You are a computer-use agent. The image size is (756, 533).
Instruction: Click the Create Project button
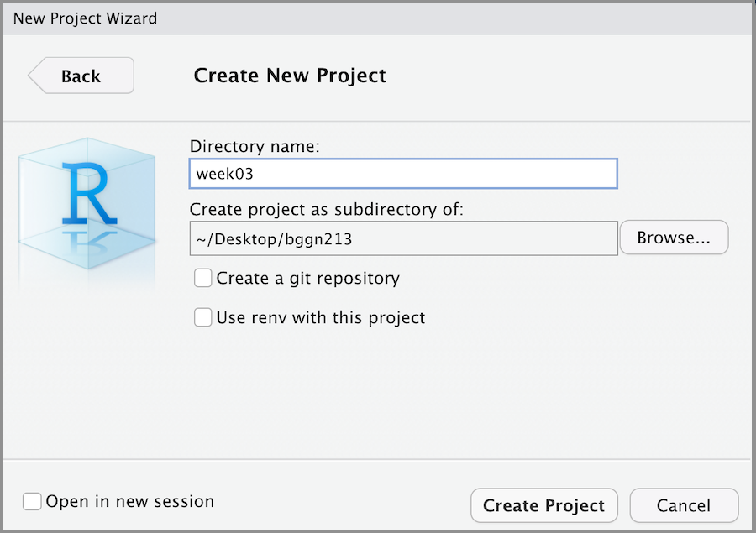tap(543, 506)
